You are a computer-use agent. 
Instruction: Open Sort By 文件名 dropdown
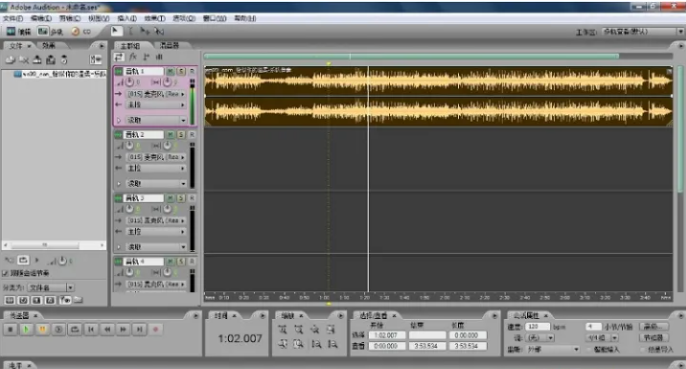click(x=51, y=288)
